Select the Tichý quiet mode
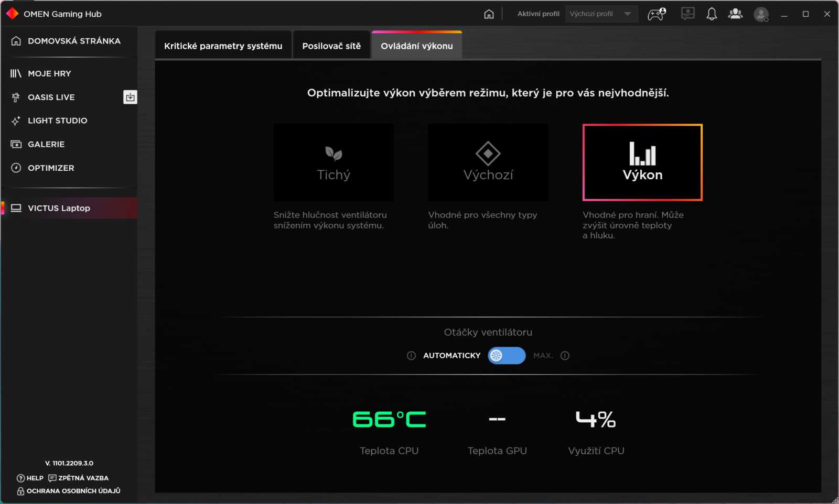Image resolution: width=839 pixels, height=504 pixels. point(334,162)
